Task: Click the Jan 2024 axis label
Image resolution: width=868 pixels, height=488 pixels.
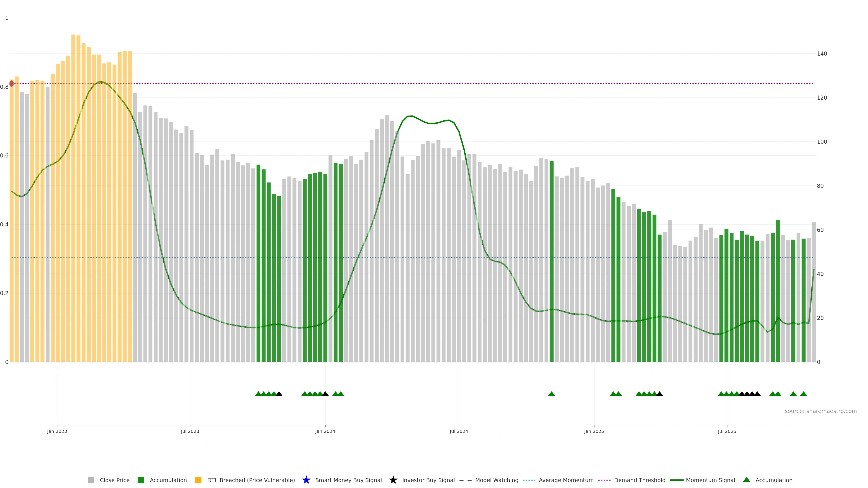Action: click(x=325, y=431)
